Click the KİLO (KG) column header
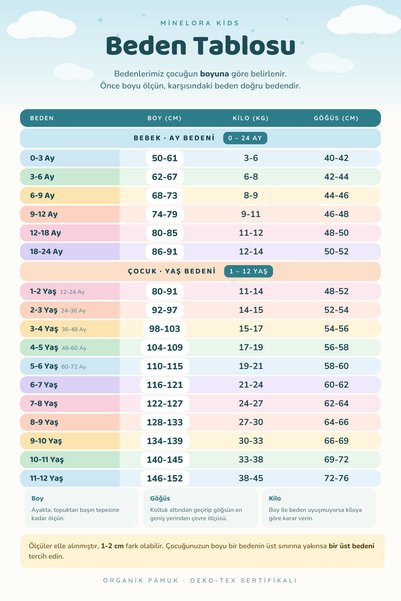Viewport: 401px width, 601px height. pos(251,118)
